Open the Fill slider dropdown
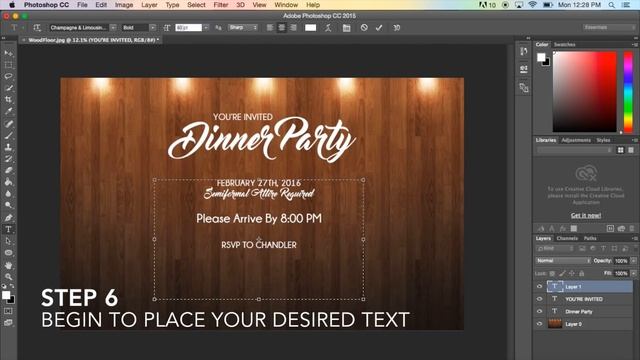 click(633, 273)
